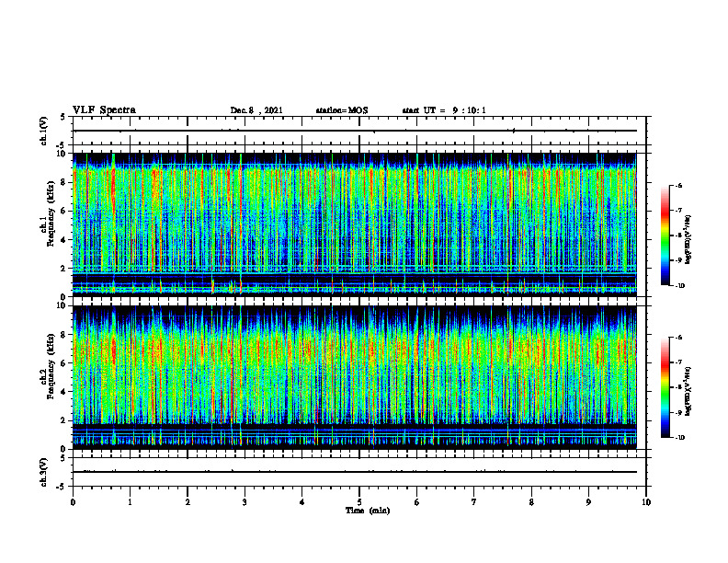Click ch.2 frequency axis tick label "2"
728x563 pixels.
tap(63, 420)
